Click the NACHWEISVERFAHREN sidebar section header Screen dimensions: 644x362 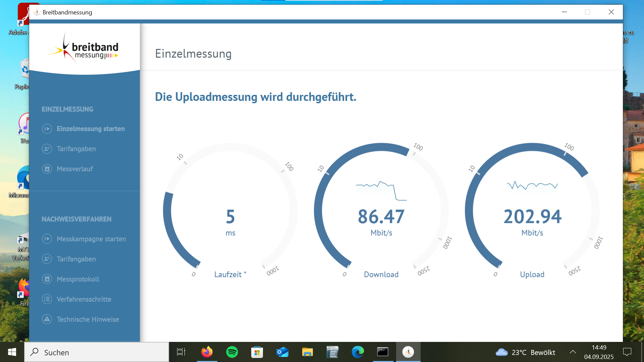76,219
